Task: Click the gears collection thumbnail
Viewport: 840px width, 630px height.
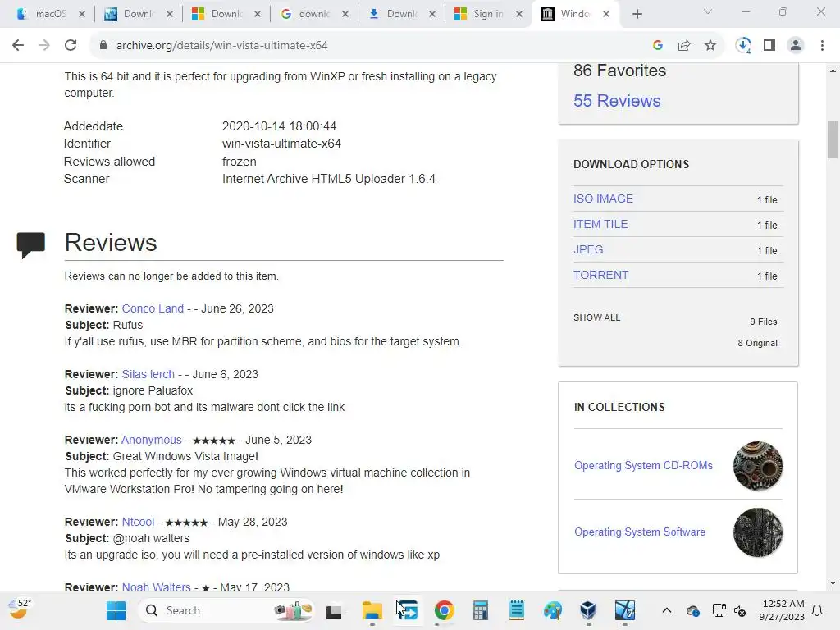Action: [757, 466]
